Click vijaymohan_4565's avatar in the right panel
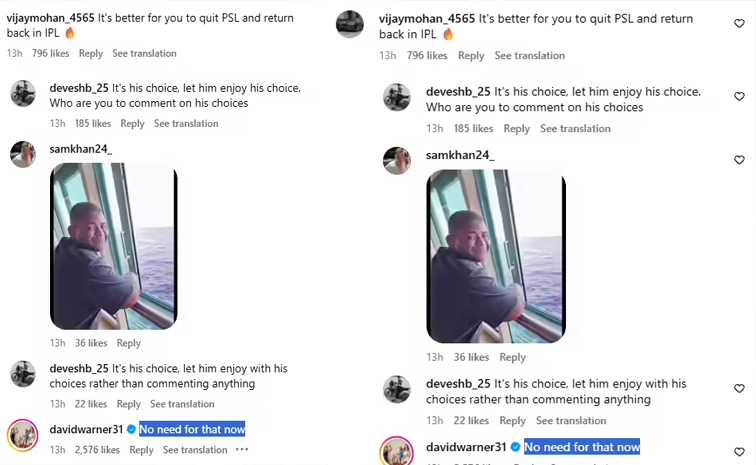 pos(350,24)
